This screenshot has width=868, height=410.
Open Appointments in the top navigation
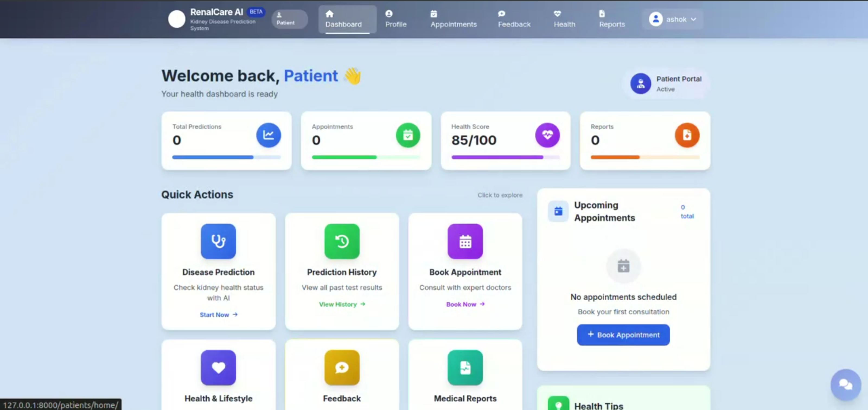pyautogui.click(x=454, y=19)
